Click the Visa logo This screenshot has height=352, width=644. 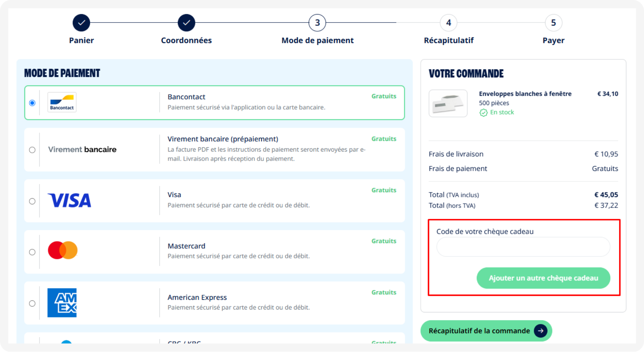click(69, 200)
